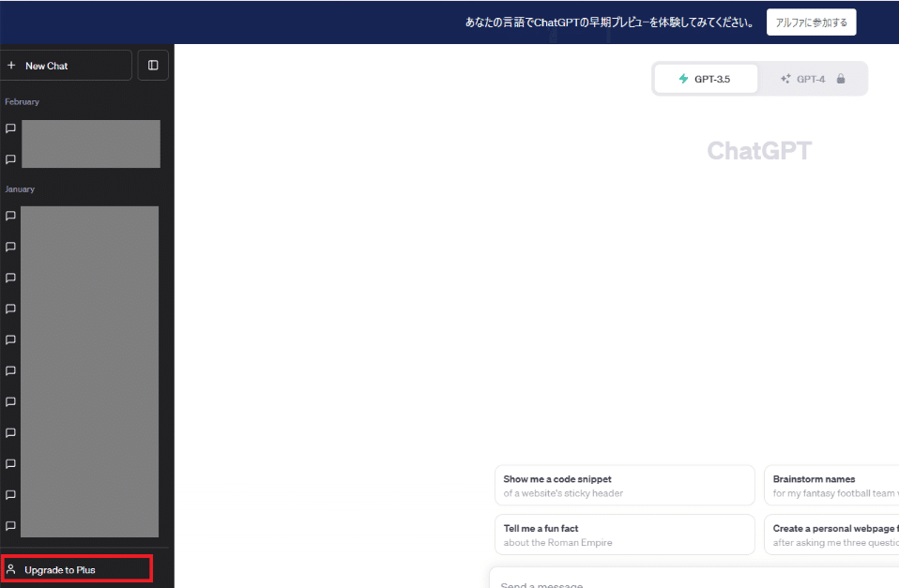
Task: Choose the "Brainstorm names" suggestion card
Action: click(x=831, y=486)
